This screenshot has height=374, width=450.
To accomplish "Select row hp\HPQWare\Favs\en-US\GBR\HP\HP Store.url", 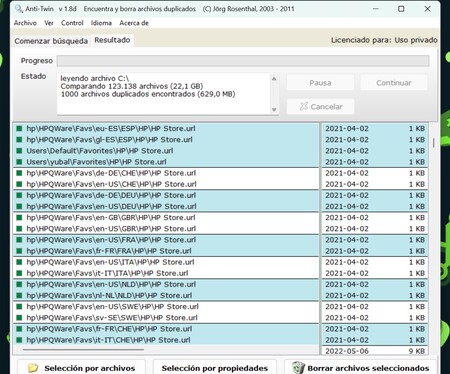I will (166, 229).
